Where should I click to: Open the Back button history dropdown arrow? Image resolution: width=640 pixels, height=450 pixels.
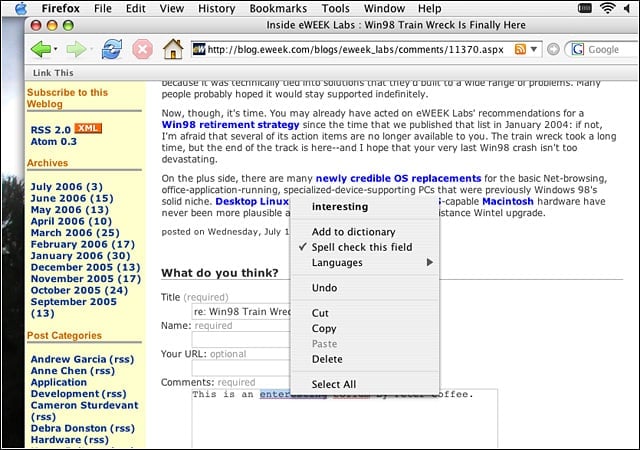[x=56, y=49]
